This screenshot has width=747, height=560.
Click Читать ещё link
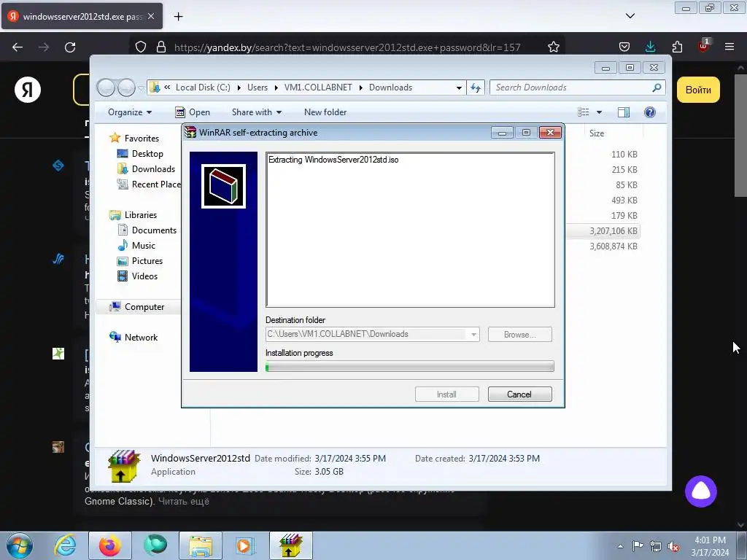pos(183,502)
